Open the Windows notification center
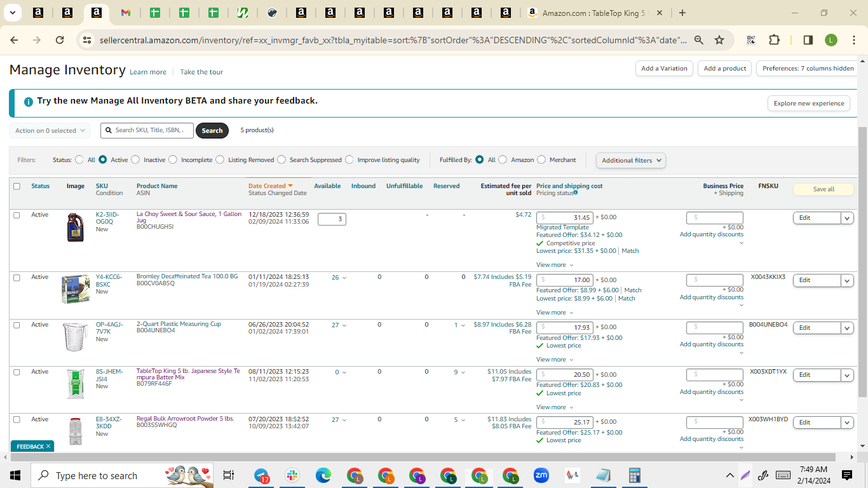The width and height of the screenshot is (868, 488). pyautogui.click(x=847, y=475)
